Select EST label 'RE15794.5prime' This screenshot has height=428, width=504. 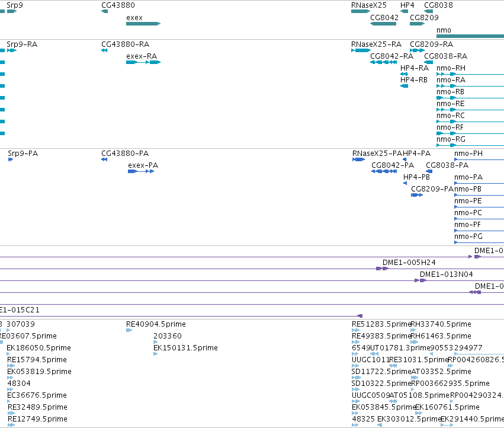tap(37, 360)
